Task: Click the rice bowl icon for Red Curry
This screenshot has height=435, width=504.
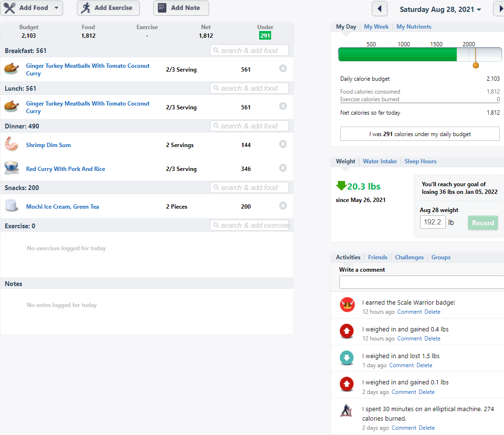Action: pyautogui.click(x=11, y=168)
